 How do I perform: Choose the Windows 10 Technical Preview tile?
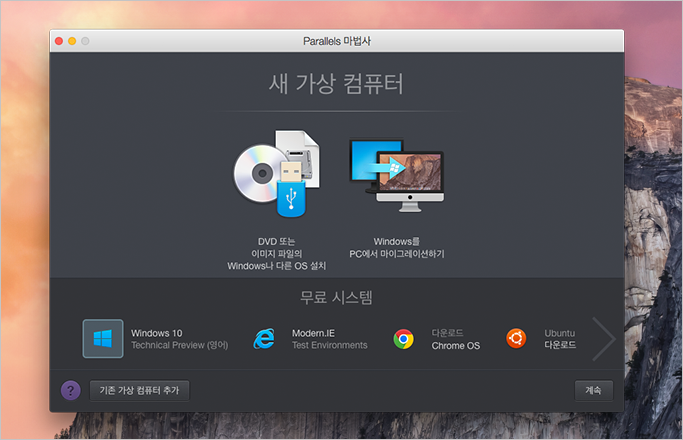tap(103, 338)
